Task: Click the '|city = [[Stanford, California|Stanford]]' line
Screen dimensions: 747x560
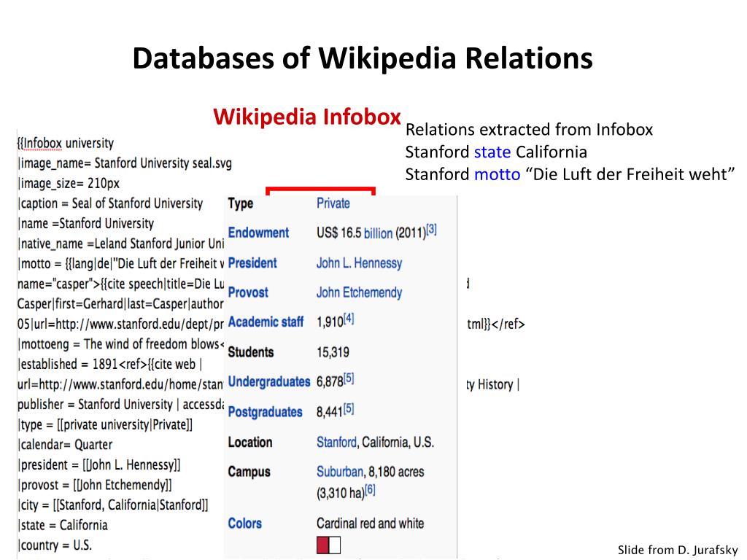Action: [x=113, y=505]
